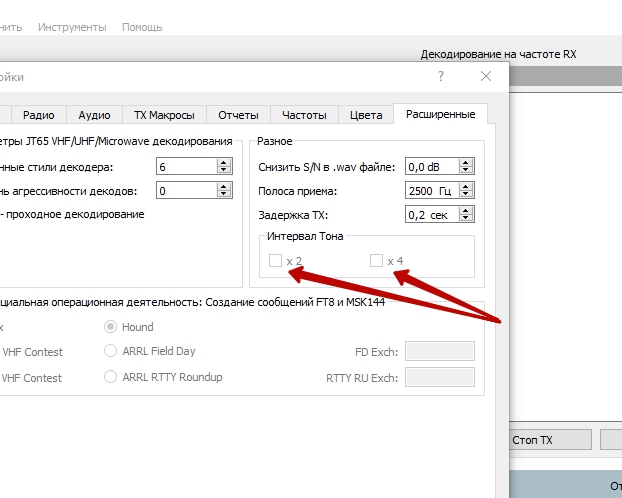Switch to the Цвета tab
Viewport: 622px width, 498px height.
[x=366, y=115]
